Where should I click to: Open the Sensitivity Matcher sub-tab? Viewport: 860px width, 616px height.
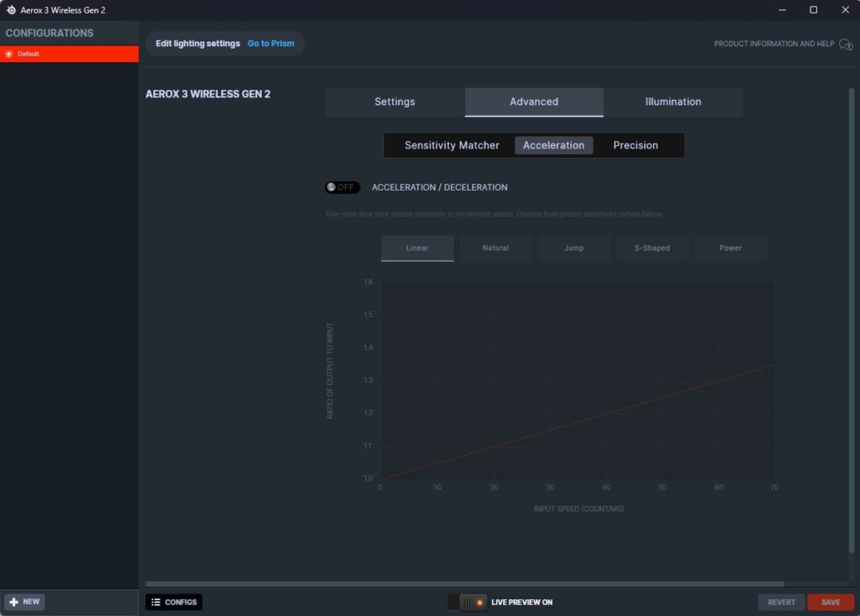click(452, 145)
